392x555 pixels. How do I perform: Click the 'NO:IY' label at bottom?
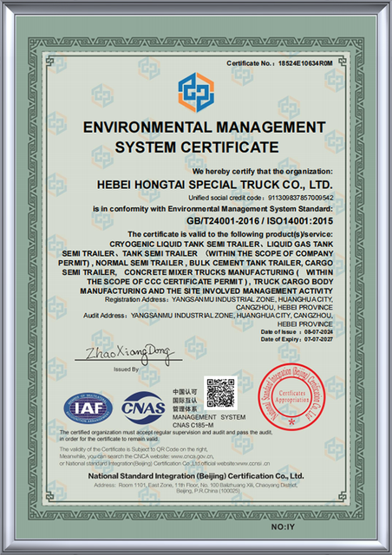pos(283,527)
